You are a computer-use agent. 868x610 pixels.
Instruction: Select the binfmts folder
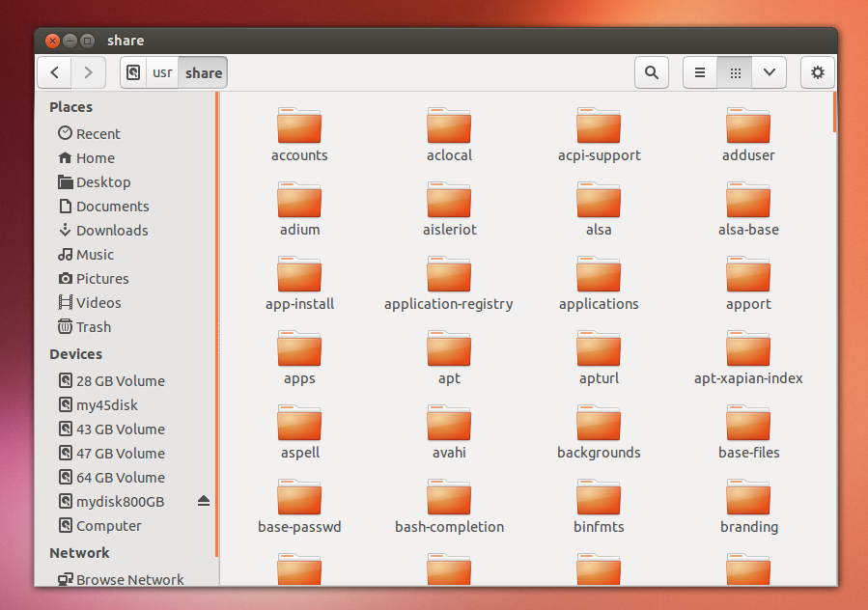(x=599, y=507)
